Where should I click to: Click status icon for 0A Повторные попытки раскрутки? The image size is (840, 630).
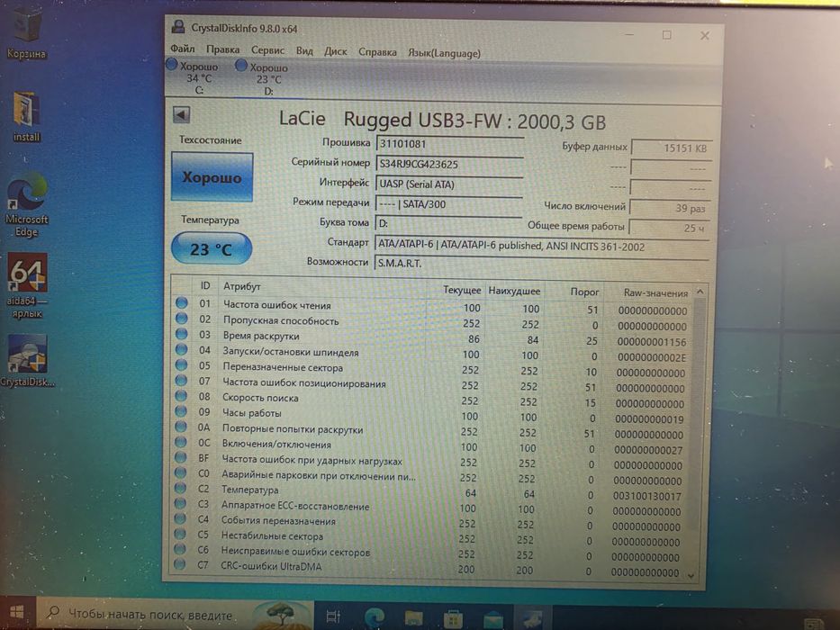(x=181, y=427)
